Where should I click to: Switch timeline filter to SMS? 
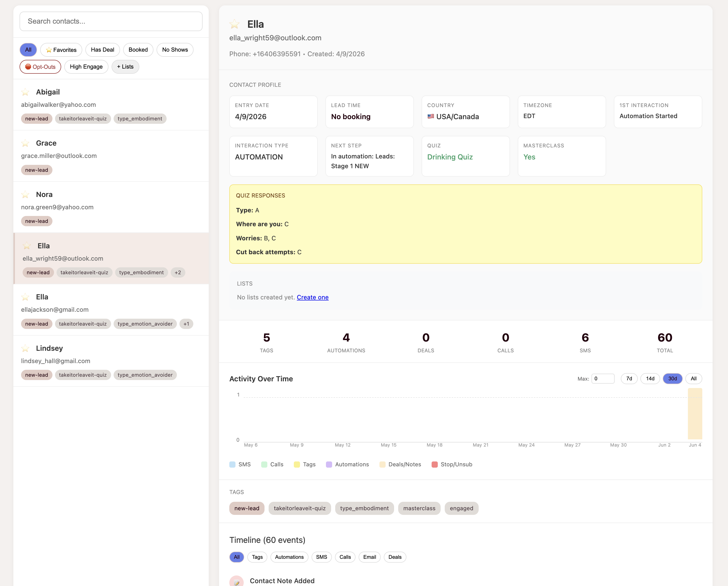[x=321, y=557]
